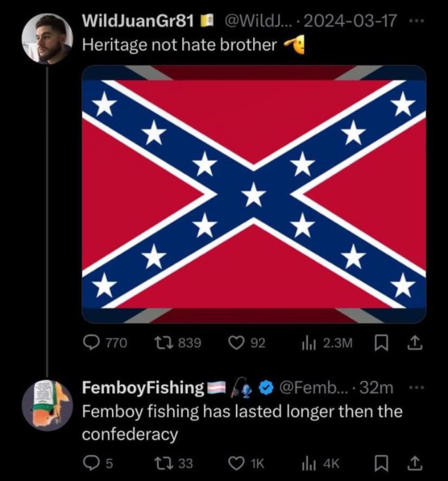Open the attached flag image
448x481 pixels.
[x=254, y=195]
